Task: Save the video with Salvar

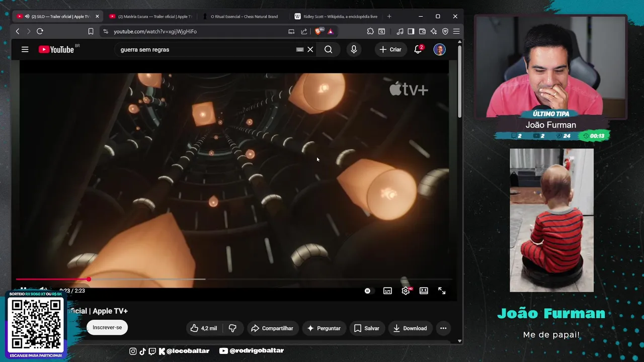Action: (x=367, y=328)
